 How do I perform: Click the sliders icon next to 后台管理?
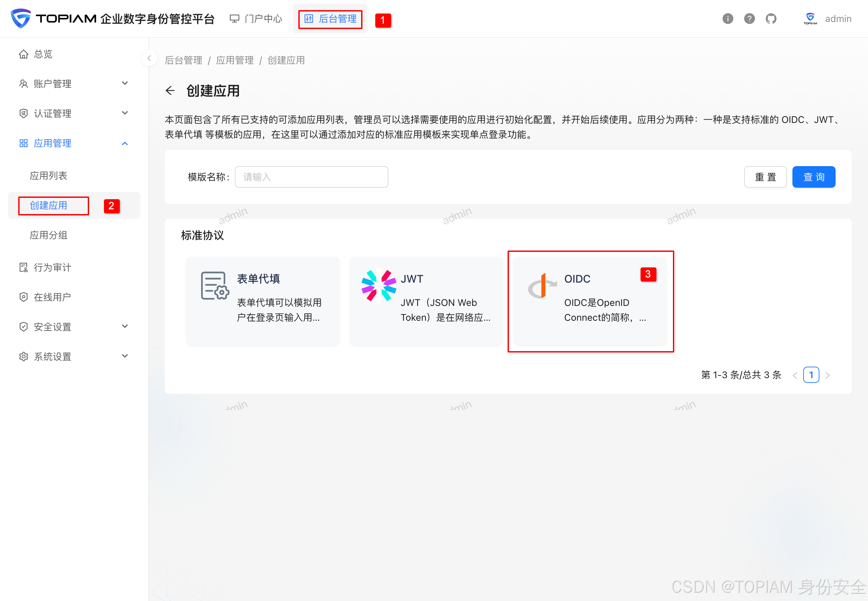pyautogui.click(x=309, y=19)
